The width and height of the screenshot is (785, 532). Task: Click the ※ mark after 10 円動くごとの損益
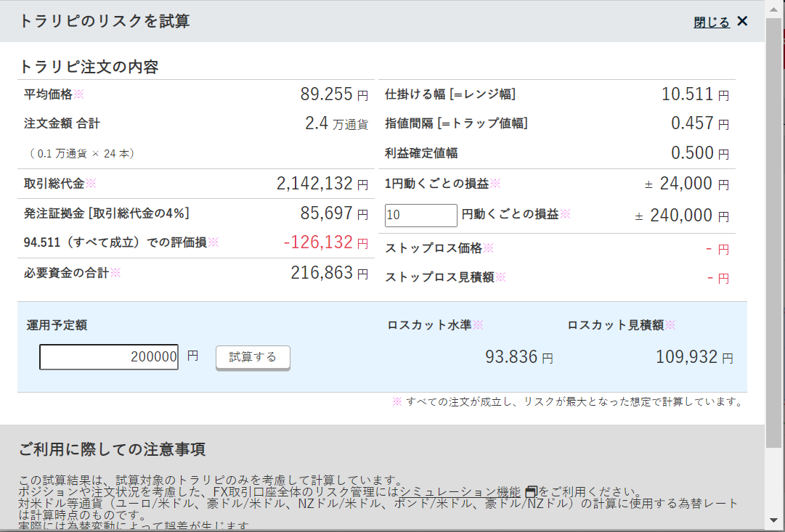click(565, 214)
